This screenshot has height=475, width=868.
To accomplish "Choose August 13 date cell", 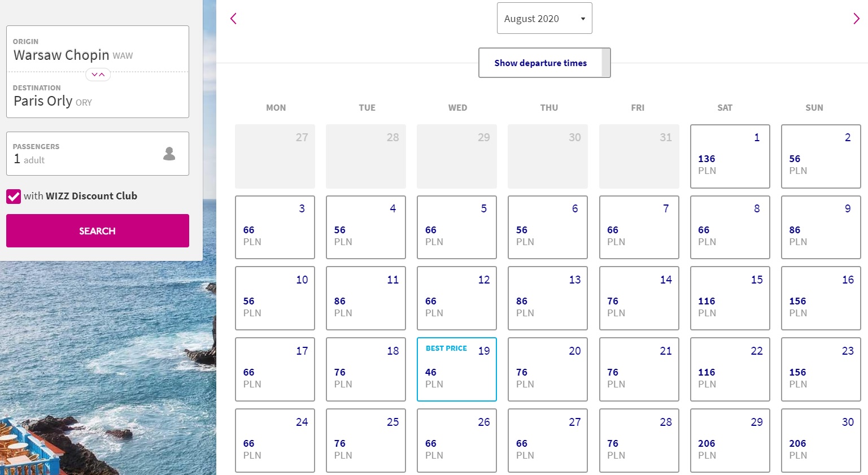I will [x=548, y=298].
